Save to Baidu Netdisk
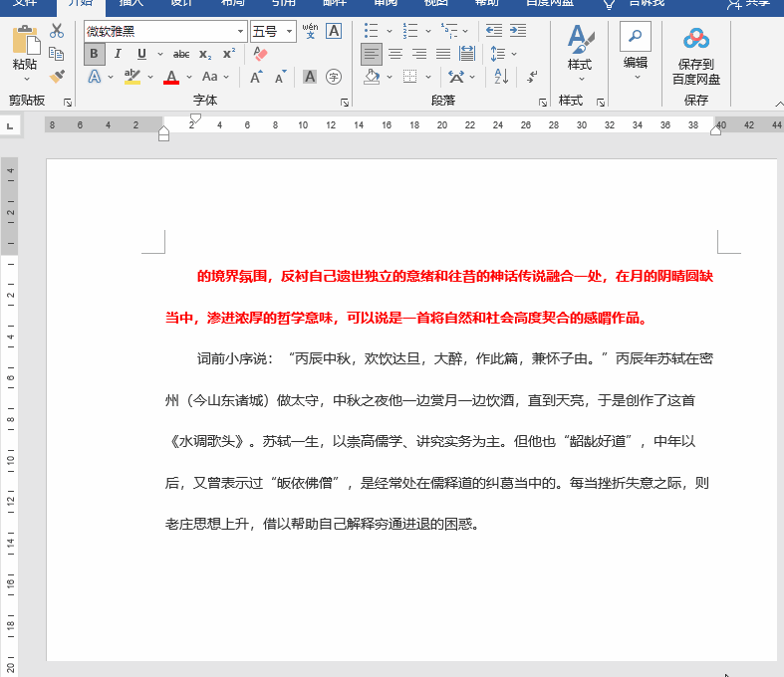This screenshot has height=677, width=784. point(696,56)
